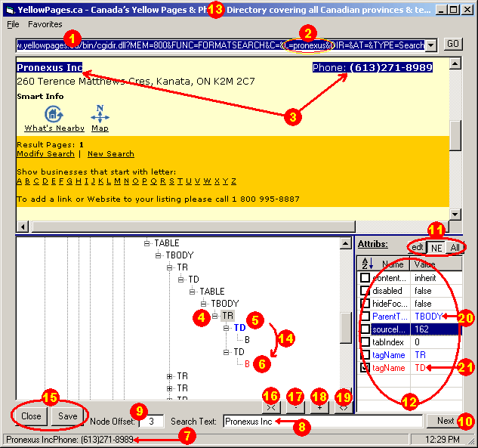Image resolution: width=478 pixels, height=448 pixels.
Task: Click the 'inherit' attribute value
Action: [425, 278]
